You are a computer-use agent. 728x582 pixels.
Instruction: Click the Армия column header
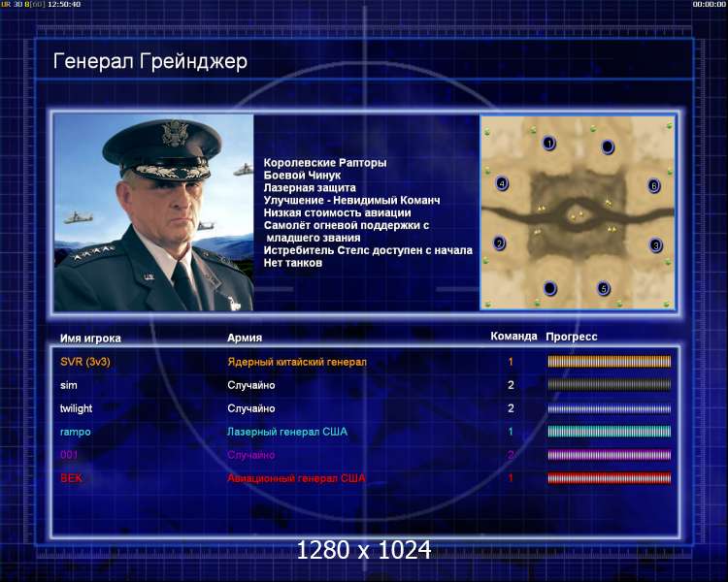(x=245, y=338)
